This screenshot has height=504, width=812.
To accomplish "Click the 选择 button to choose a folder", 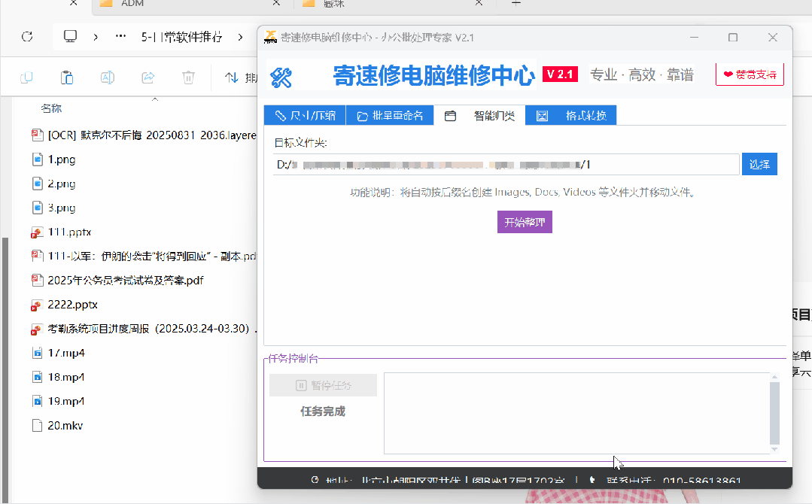I will point(759,163).
